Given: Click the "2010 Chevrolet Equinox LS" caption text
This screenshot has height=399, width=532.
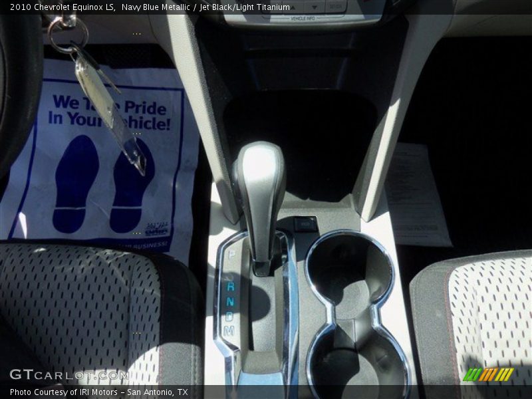Looking at the screenshot, I should point(63,7).
